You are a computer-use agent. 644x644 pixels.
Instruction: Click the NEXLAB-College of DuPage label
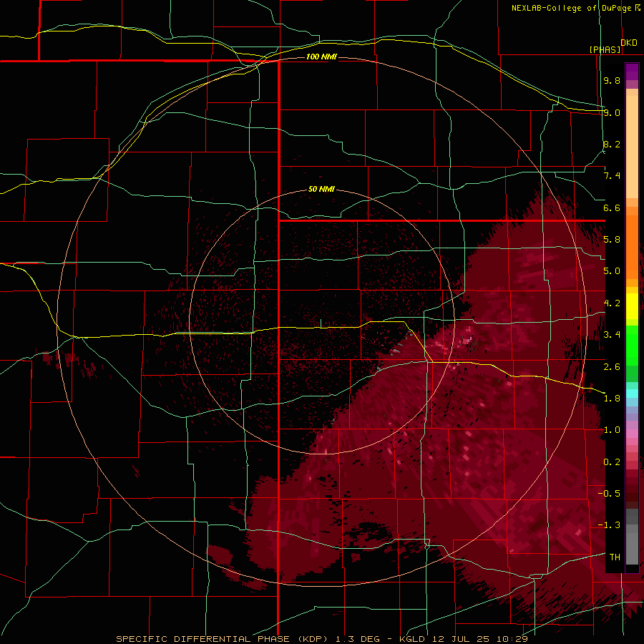[571, 8]
